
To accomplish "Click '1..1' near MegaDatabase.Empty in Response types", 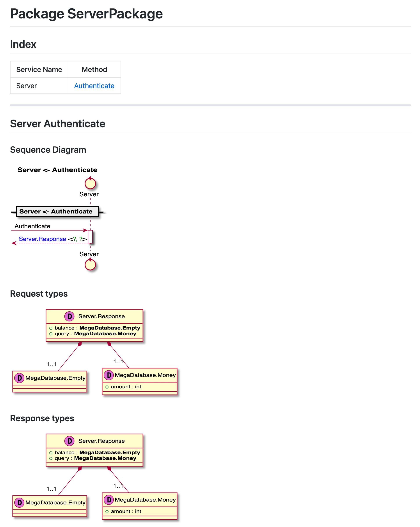I will 51,489.
